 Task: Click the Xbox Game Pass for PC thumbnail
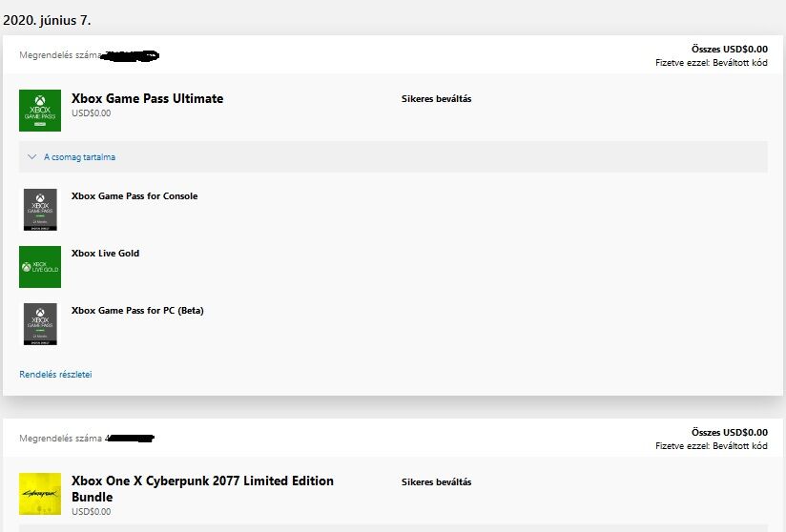[40, 323]
